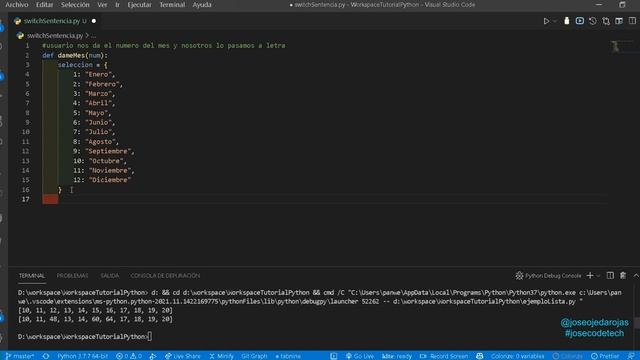Click the face icon left of Colorize in status bar
Screen dimensions: 640x360
coord(480,356)
